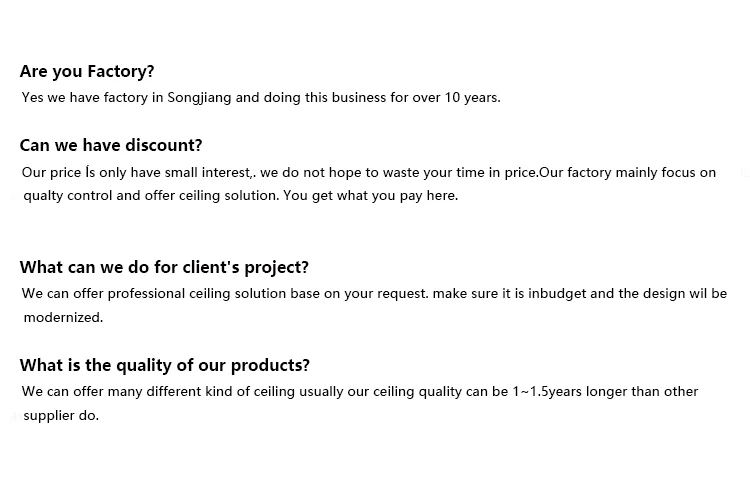Click the single-word line 'modernized.'
Image resolution: width=750 pixels, height=500 pixels.
pyautogui.click(x=63, y=317)
